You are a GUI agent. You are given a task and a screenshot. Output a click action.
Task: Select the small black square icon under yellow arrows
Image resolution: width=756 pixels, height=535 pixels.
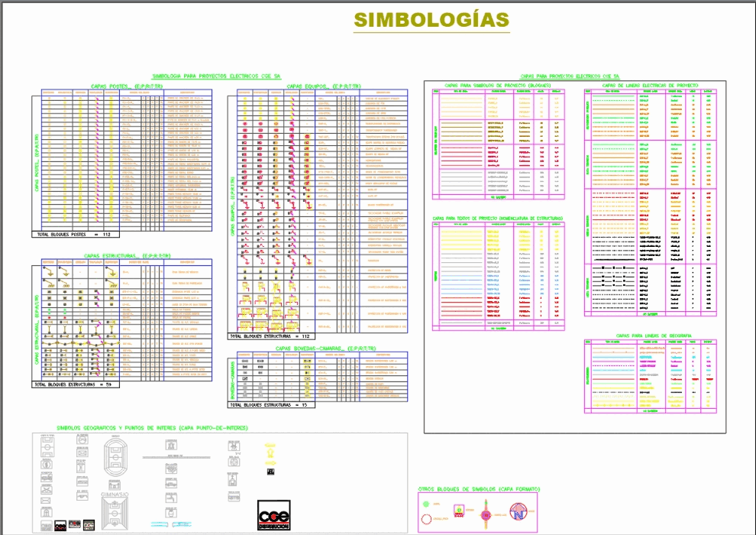tap(270, 472)
